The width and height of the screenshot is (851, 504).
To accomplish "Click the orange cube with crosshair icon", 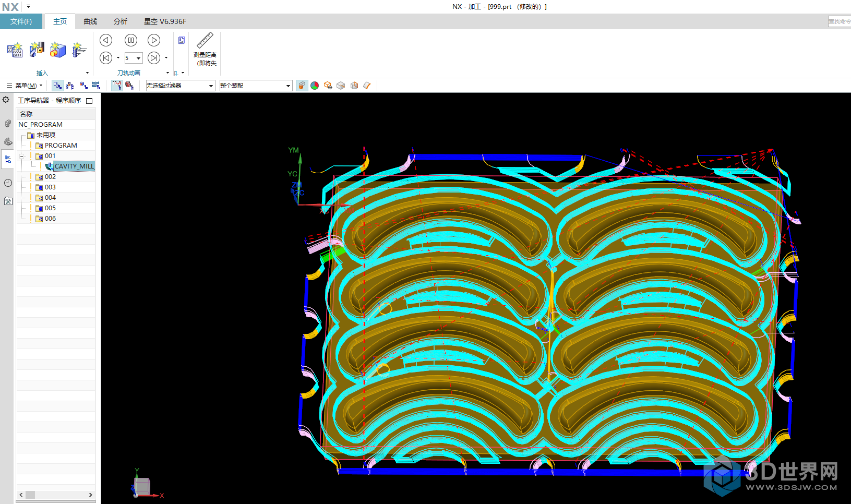I will pyautogui.click(x=328, y=86).
